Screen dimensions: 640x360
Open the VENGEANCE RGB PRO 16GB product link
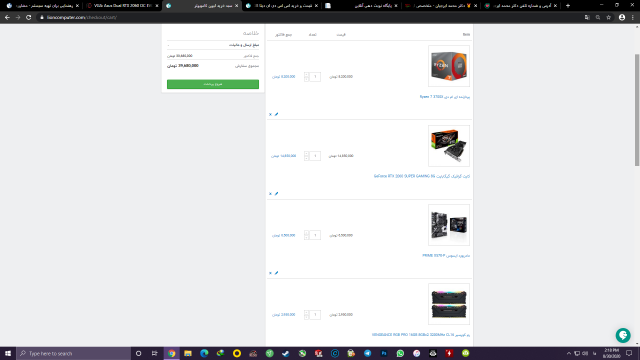pyautogui.click(x=421, y=335)
